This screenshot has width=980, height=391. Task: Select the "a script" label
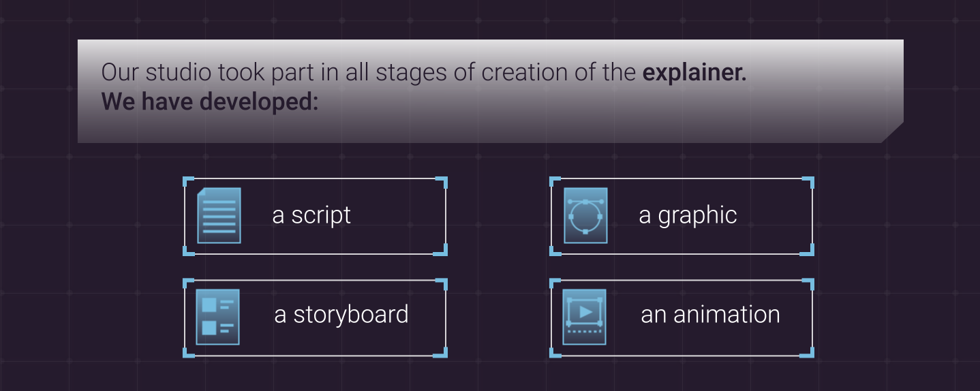coord(311,215)
